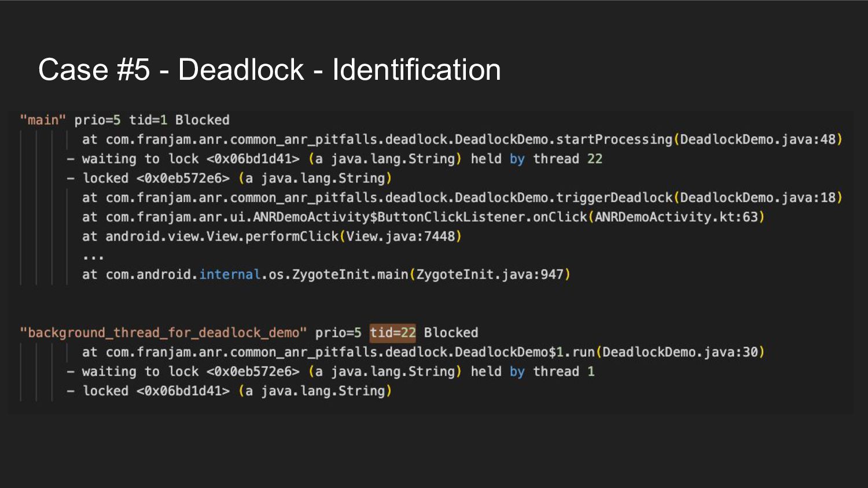Click the slide title "Case #5 - Deadlock - Identification"

[269, 70]
